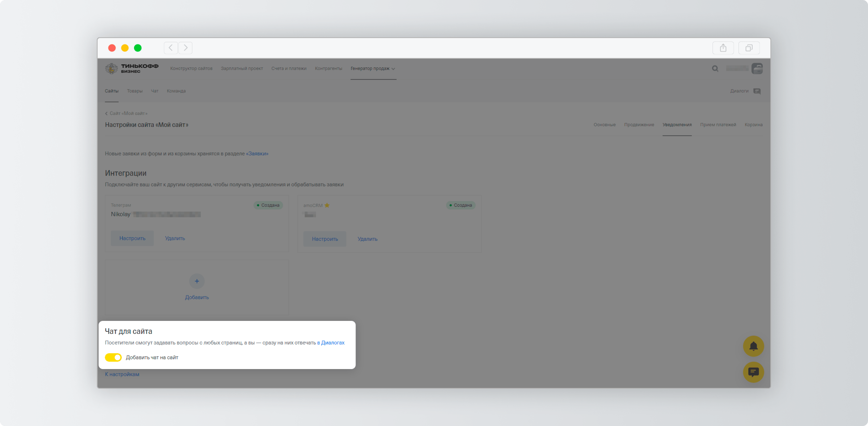The width and height of the screenshot is (868, 426).
Task: Click the browser share icon
Action: (723, 48)
